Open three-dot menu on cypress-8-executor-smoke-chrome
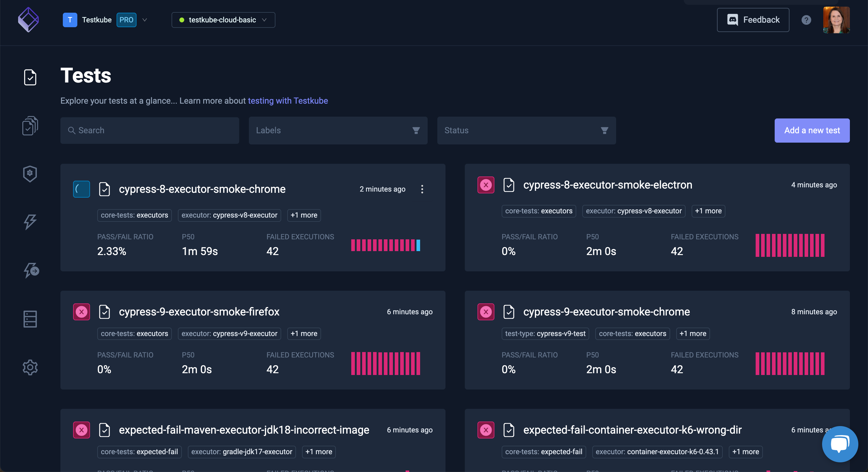 [x=422, y=189]
